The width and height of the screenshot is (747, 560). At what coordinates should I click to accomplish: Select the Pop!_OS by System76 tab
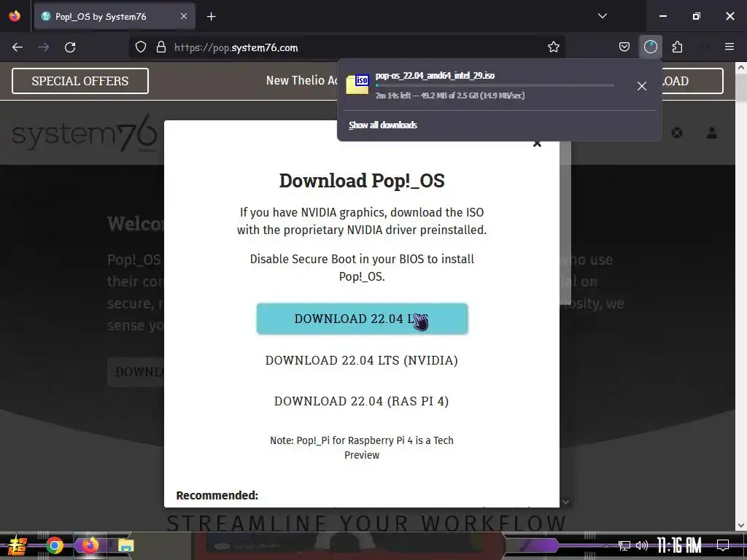pyautogui.click(x=115, y=17)
